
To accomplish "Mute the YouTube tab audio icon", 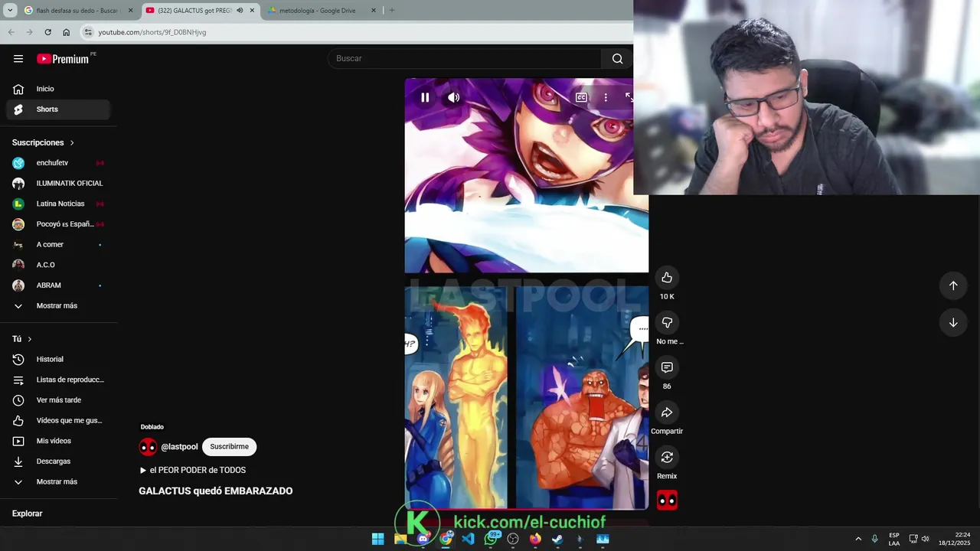I will pos(240,11).
